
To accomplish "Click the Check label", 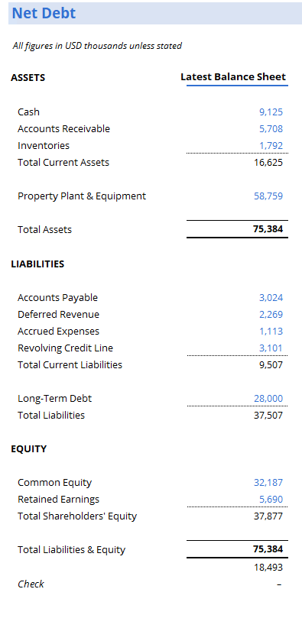I will click(x=31, y=584).
